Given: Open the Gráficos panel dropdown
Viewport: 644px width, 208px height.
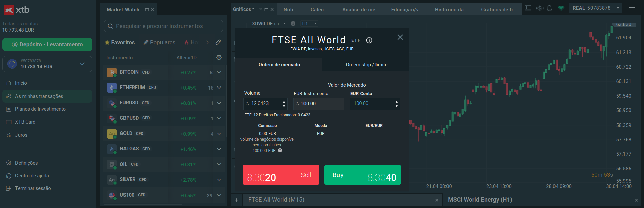Looking at the screenshot, I should coord(253,9).
